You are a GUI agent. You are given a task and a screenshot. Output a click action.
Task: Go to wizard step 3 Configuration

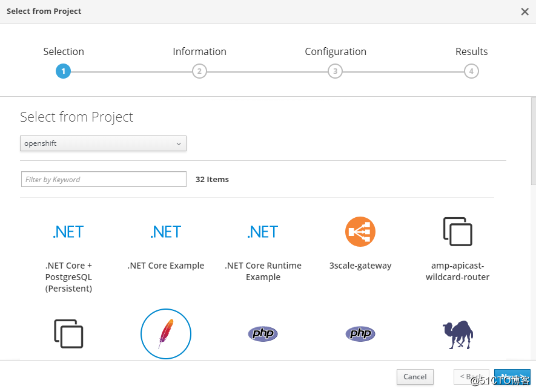click(x=336, y=71)
